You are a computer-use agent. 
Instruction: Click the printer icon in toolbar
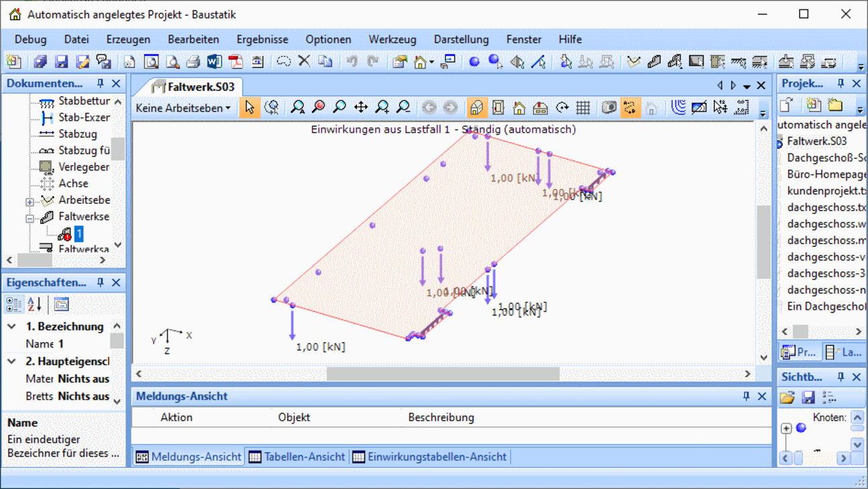coord(193,62)
